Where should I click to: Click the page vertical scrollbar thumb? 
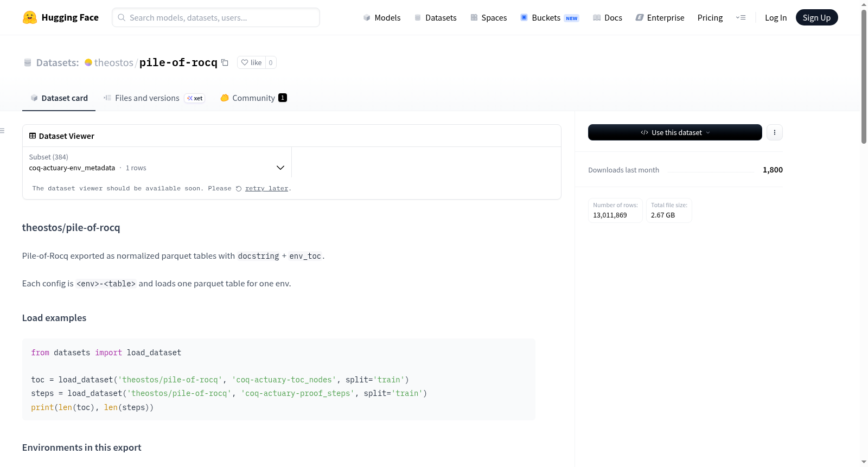click(x=864, y=76)
